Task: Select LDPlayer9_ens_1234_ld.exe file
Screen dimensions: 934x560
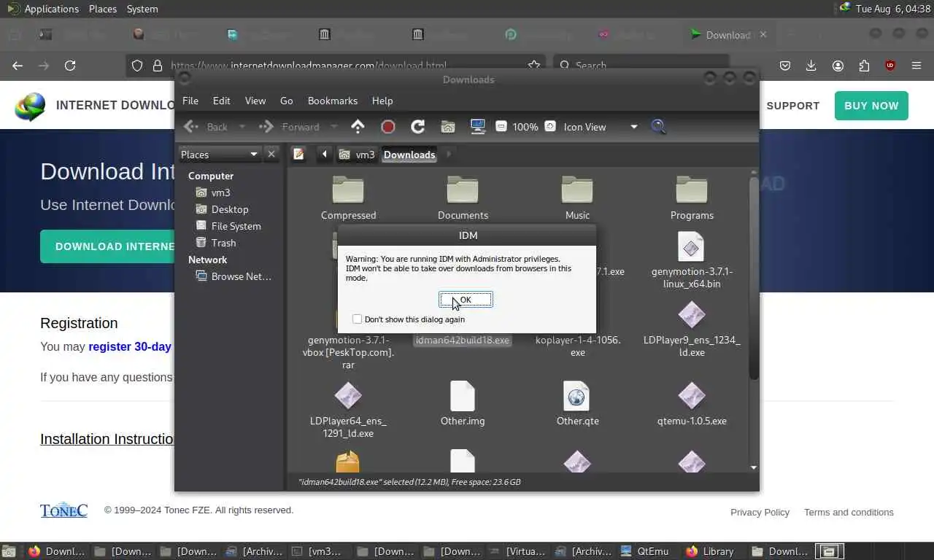Action: pos(692,330)
